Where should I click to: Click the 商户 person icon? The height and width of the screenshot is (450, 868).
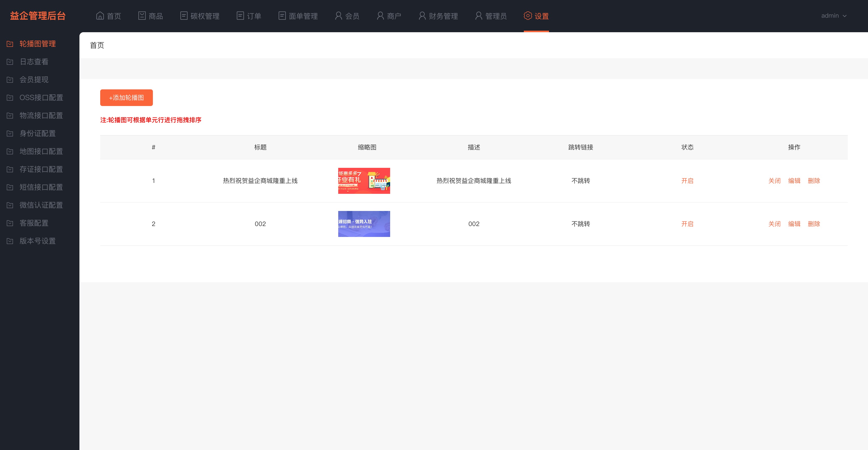[x=381, y=16]
